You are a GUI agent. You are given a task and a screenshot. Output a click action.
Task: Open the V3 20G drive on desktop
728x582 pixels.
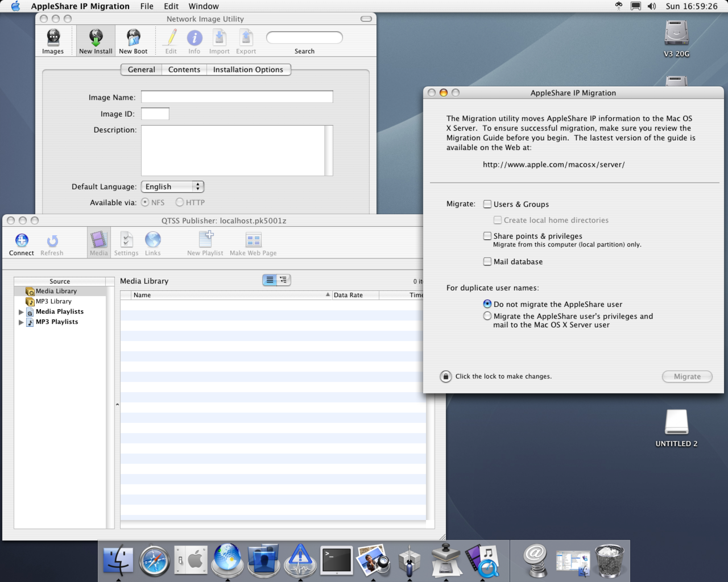point(676,38)
